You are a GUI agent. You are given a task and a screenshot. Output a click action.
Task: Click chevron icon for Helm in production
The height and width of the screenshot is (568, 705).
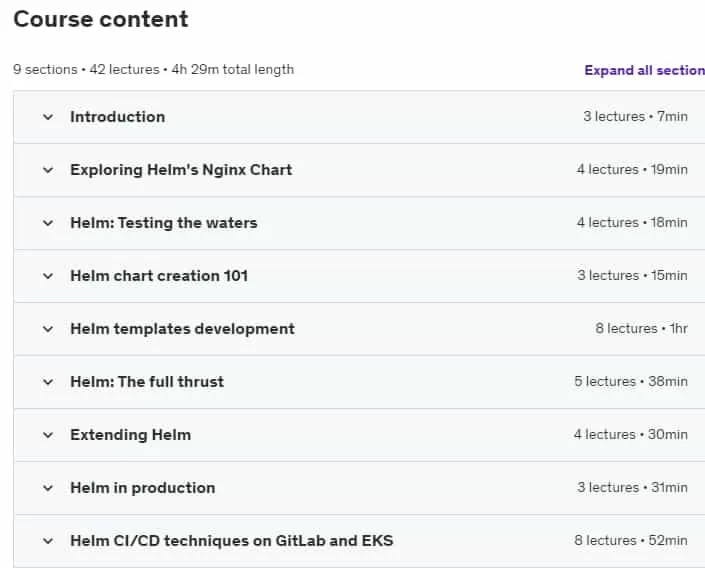(48, 488)
